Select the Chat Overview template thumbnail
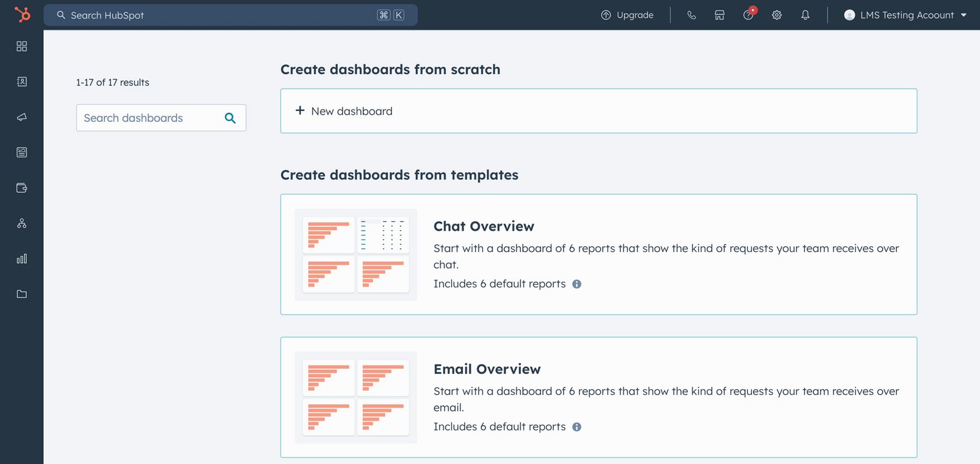This screenshot has width=980, height=464. 356,255
